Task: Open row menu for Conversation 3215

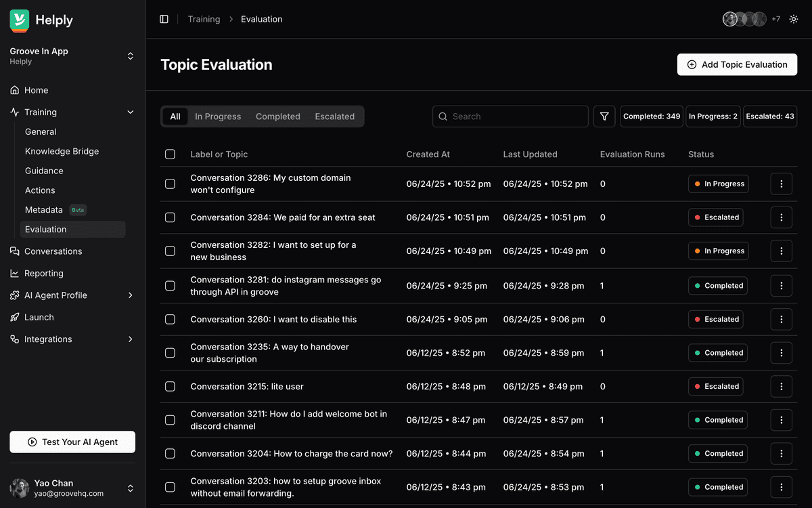Action: (x=782, y=386)
